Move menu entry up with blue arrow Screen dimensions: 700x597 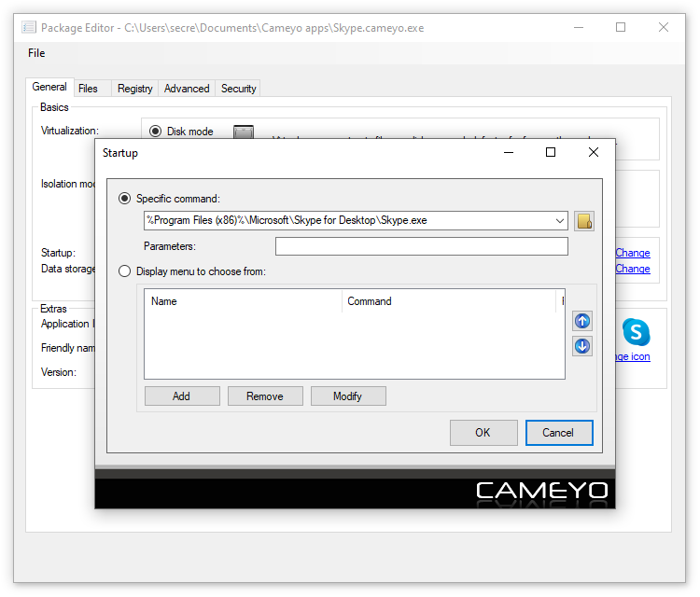[582, 321]
